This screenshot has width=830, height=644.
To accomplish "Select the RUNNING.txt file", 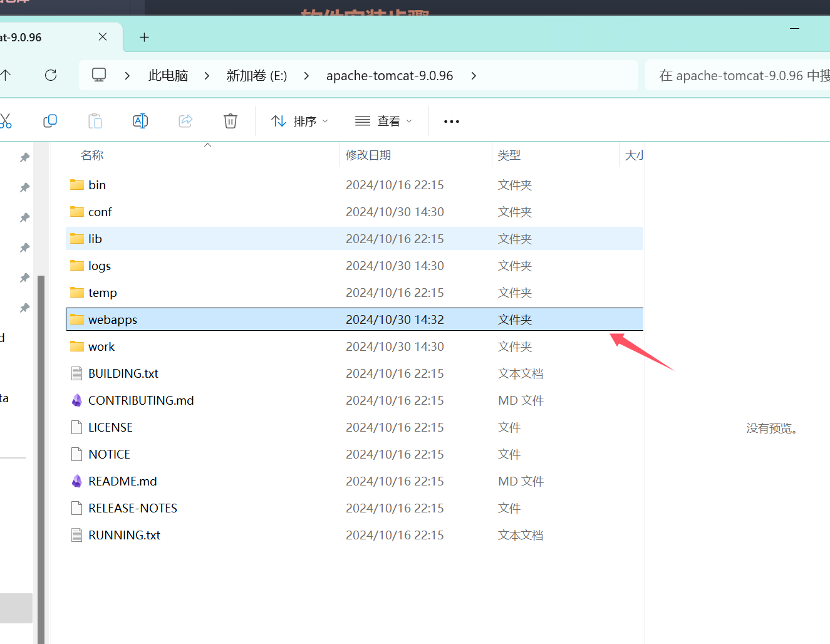I will coord(124,535).
